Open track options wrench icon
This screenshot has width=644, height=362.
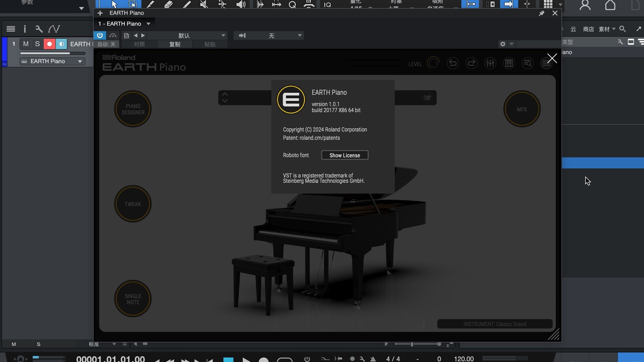pos(39,29)
